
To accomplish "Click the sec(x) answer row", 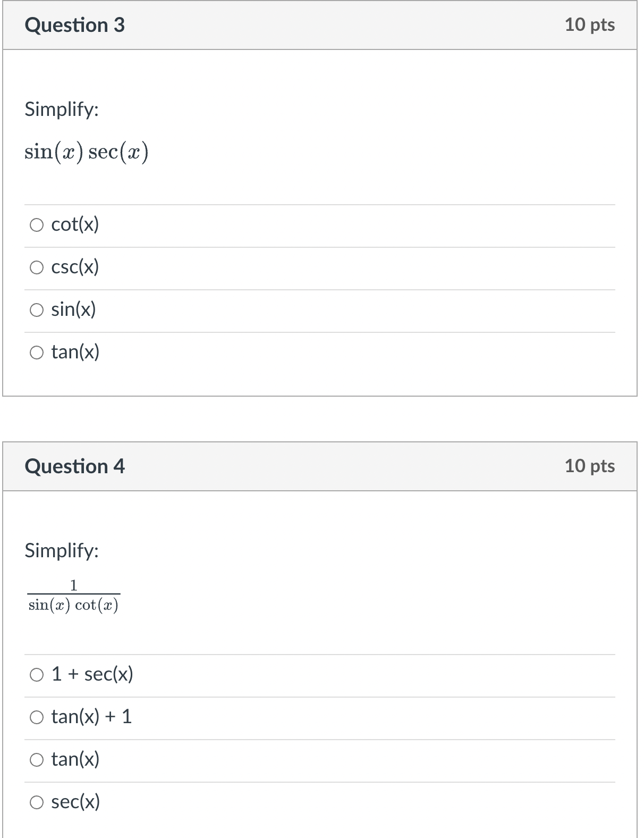I will pos(213,802).
